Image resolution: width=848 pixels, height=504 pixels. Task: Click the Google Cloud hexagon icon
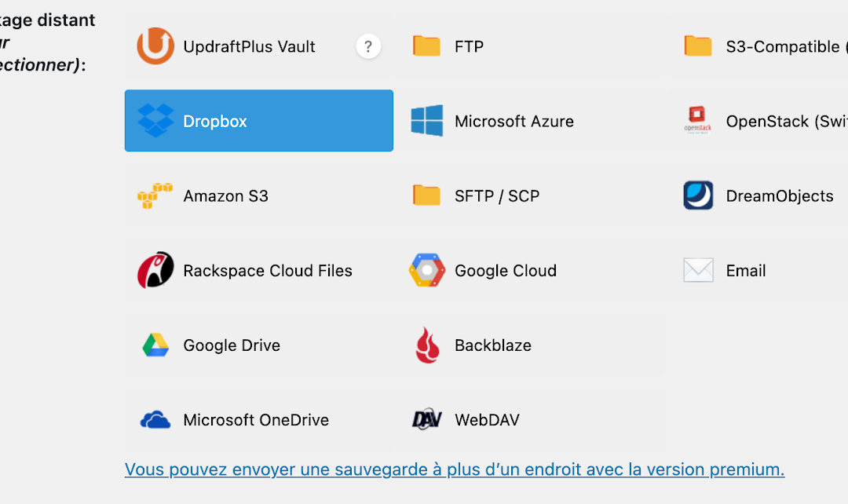tap(427, 271)
